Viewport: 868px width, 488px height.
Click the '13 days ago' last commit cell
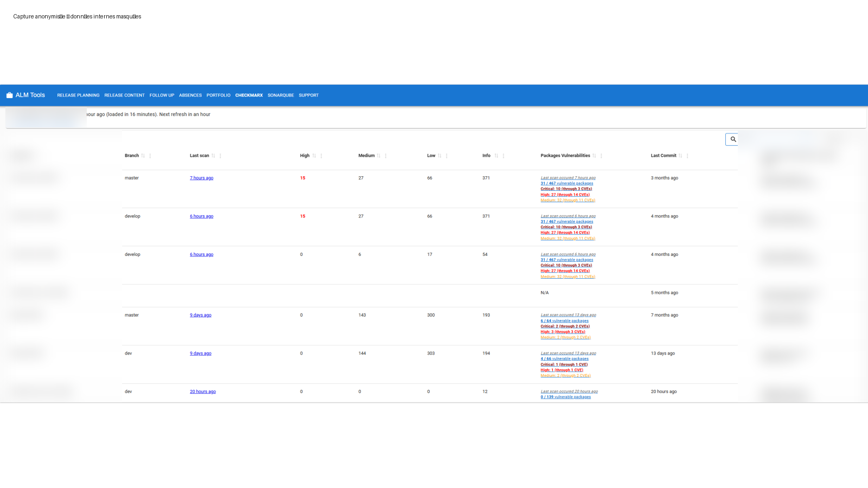pos(663,354)
